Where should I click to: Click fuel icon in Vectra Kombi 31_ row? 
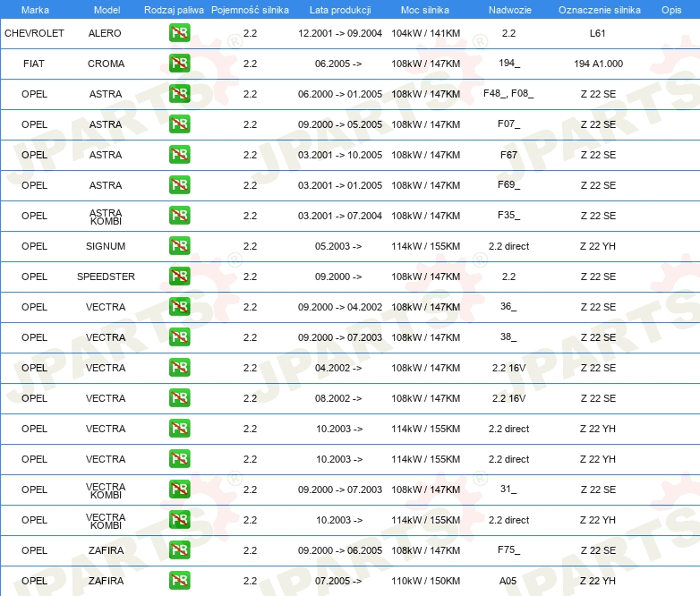179,490
